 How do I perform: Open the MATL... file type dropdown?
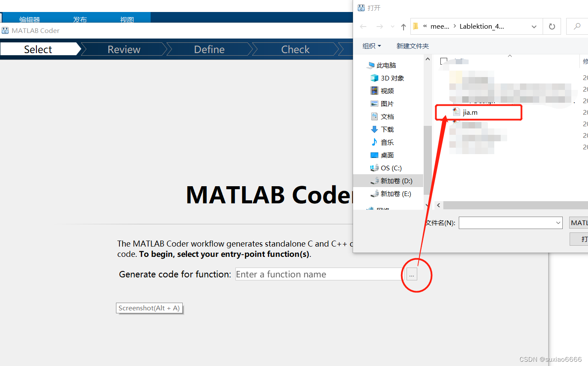(579, 223)
